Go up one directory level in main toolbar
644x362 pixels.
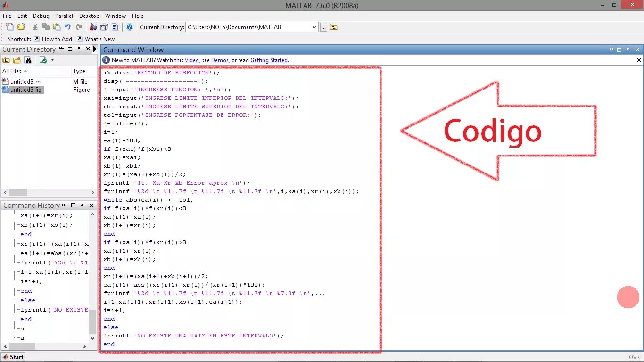coord(334,27)
